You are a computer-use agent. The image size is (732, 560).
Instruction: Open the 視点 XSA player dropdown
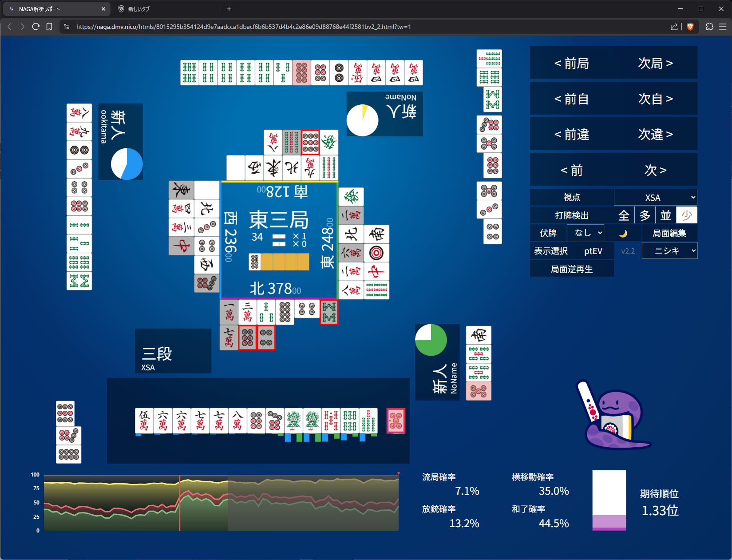coord(655,198)
